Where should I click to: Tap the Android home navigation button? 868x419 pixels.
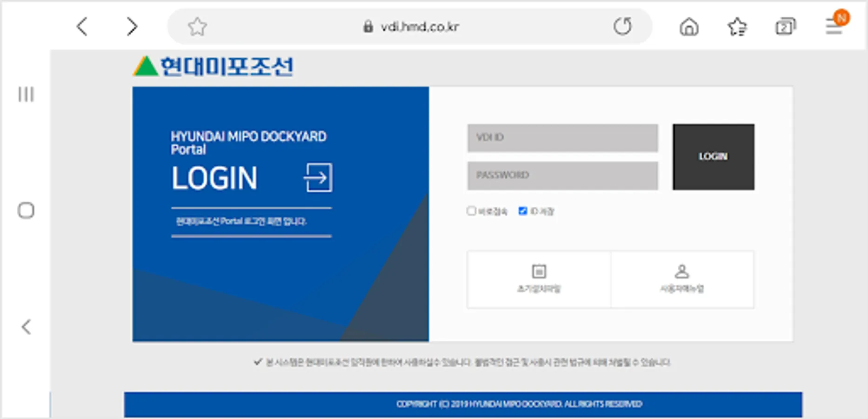(x=26, y=210)
